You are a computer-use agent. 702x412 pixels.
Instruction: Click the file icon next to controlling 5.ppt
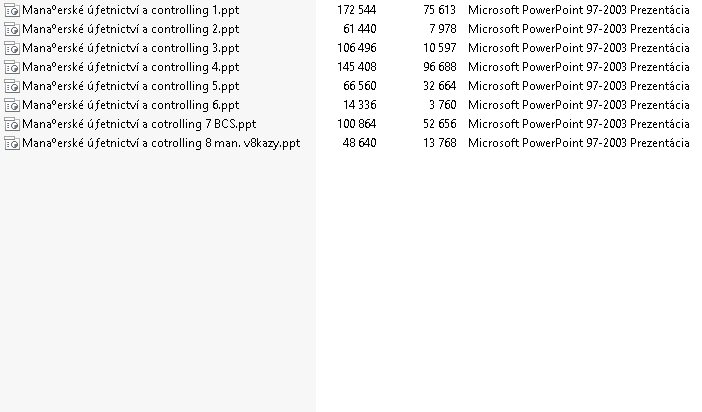[x=12, y=86]
